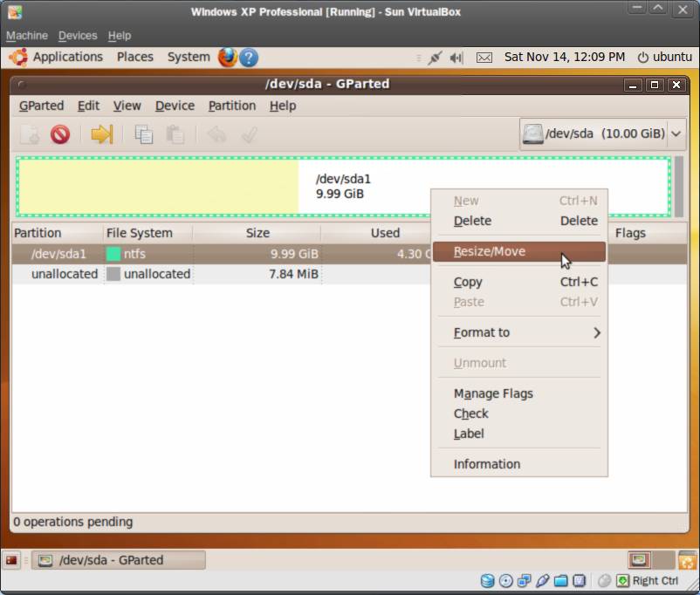
Task: Click the "7.84 MiB" size cell
Action: point(294,274)
